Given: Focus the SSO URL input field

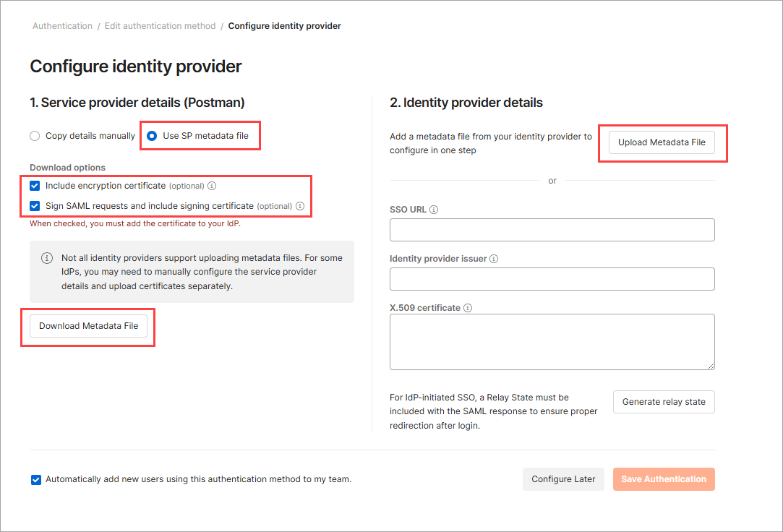Looking at the screenshot, I should (552, 230).
